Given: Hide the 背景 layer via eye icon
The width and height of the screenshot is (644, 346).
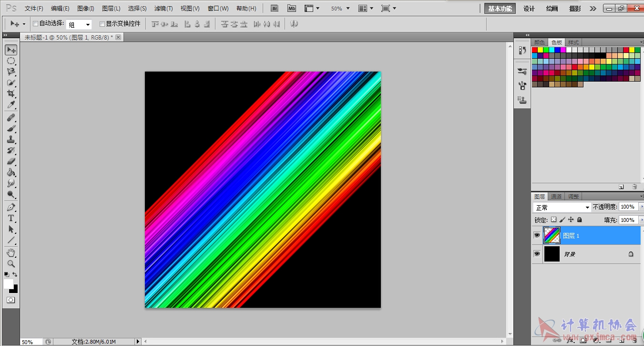Looking at the screenshot, I should (x=537, y=254).
